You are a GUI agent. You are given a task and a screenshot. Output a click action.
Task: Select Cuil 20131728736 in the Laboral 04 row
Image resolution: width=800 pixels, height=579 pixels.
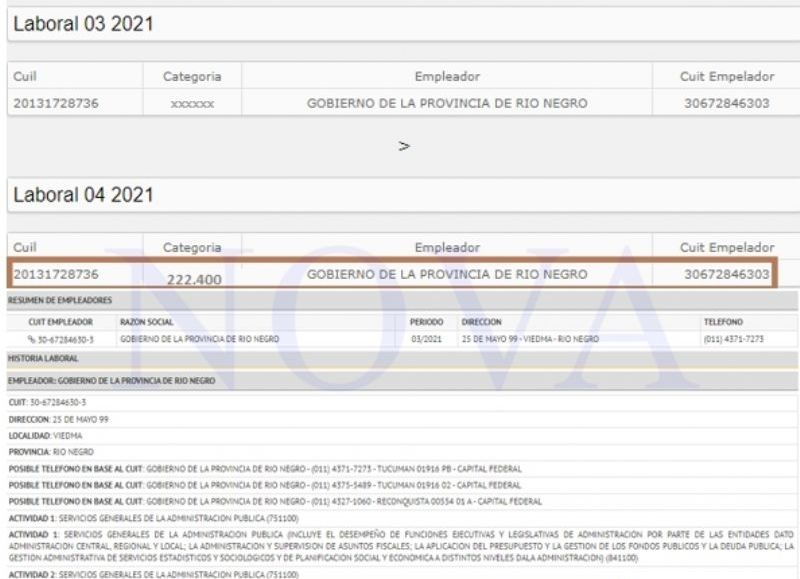click(x=56, y=274)
